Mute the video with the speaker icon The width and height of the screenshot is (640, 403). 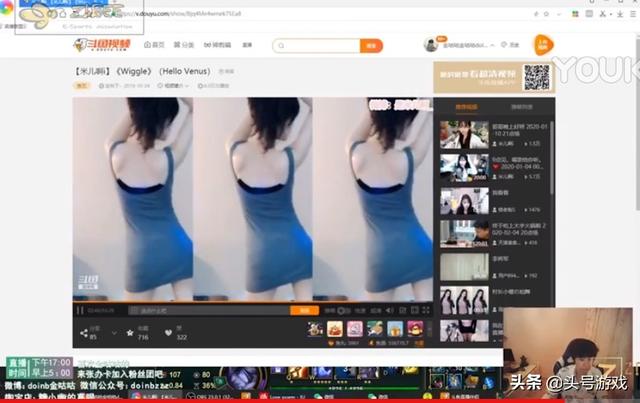pos(390,311)
